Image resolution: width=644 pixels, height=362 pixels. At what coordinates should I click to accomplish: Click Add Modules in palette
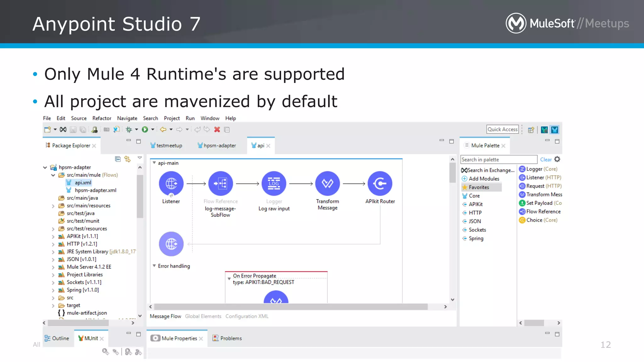[x=480, y=178]
